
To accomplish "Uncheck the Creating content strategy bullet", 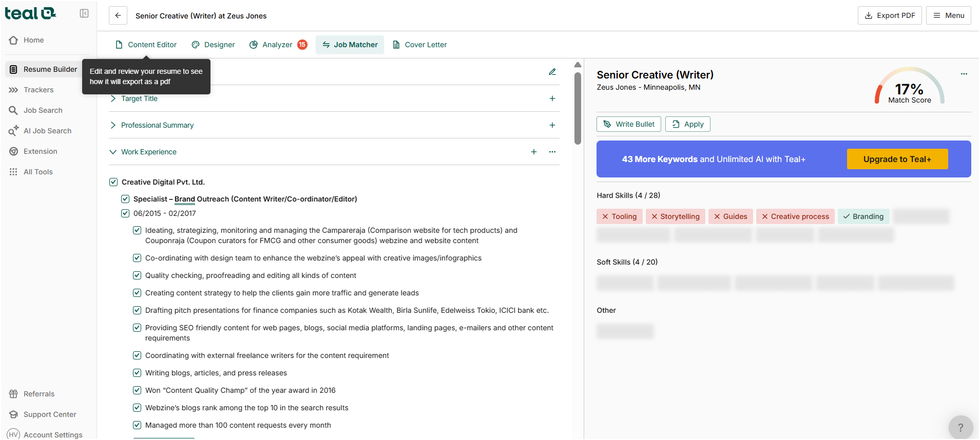I will 137,293.
